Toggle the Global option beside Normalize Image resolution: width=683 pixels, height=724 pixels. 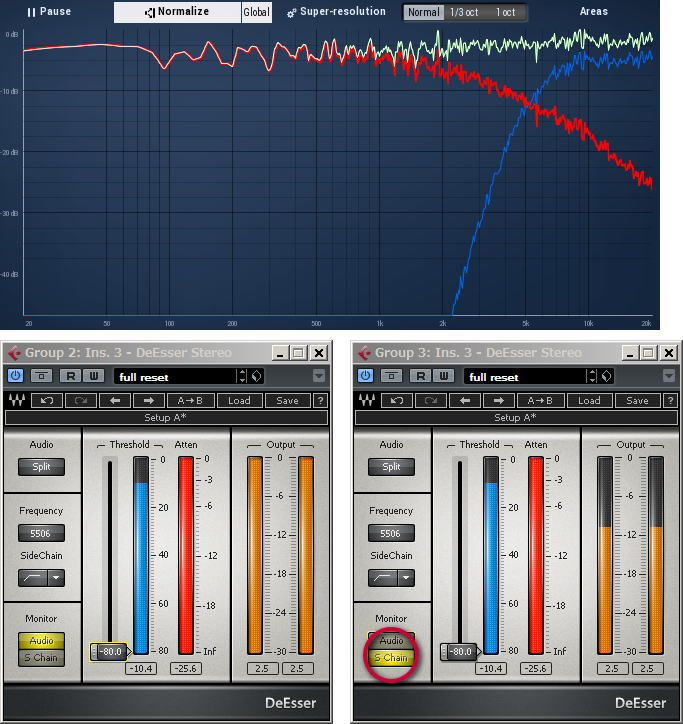tap(256, 12)
